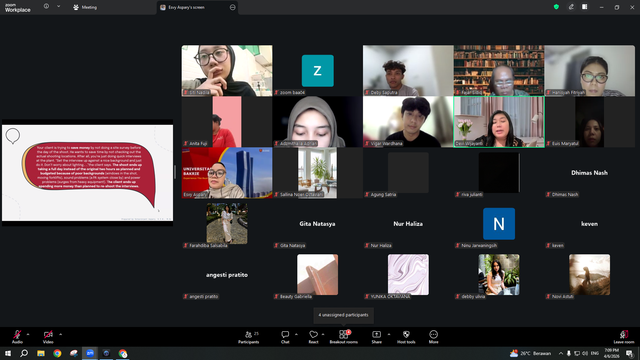Change view layout icon in title bar

(584, 7)
